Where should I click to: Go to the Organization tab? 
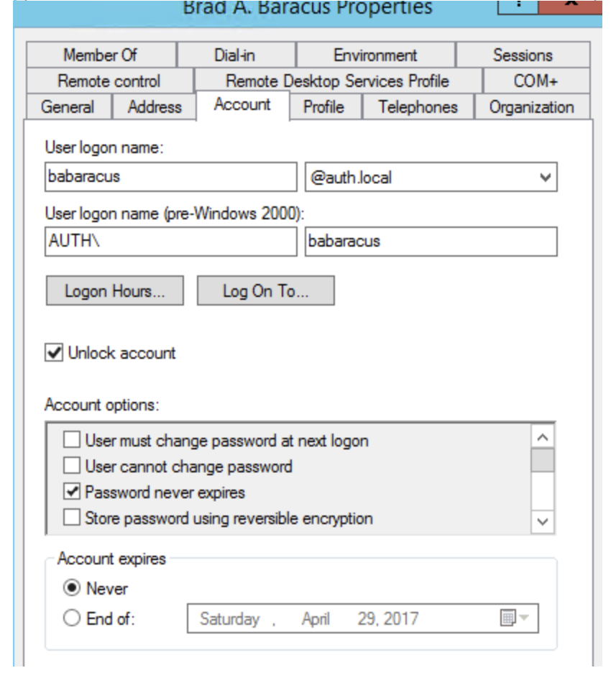[532, 107]
